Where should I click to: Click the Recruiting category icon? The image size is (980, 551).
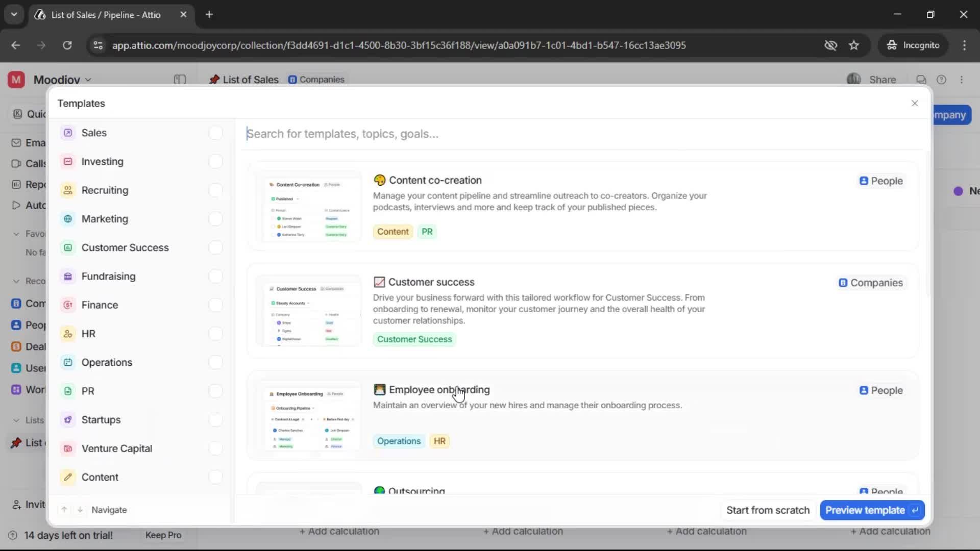(68, 190)
